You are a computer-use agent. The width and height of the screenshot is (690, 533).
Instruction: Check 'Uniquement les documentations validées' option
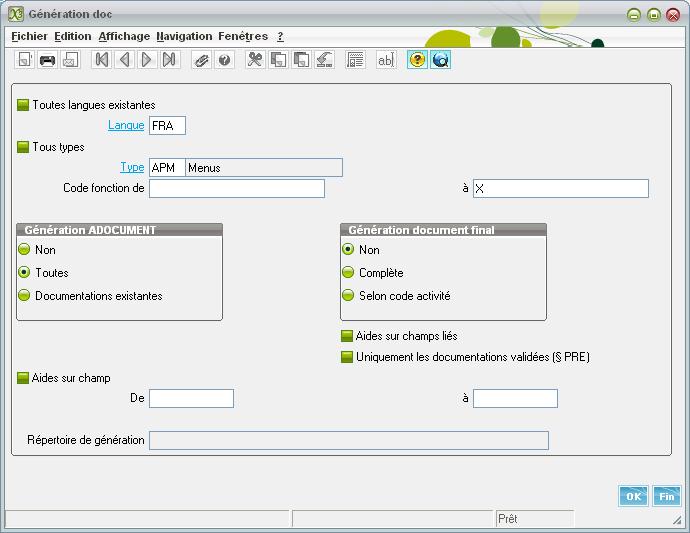pyautogui.click(x=347, y=357)
